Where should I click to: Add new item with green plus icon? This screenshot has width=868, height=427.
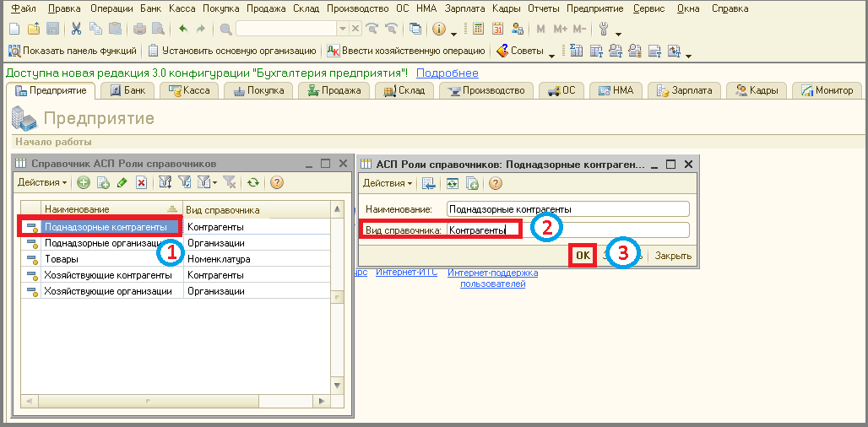click(83, 182)
